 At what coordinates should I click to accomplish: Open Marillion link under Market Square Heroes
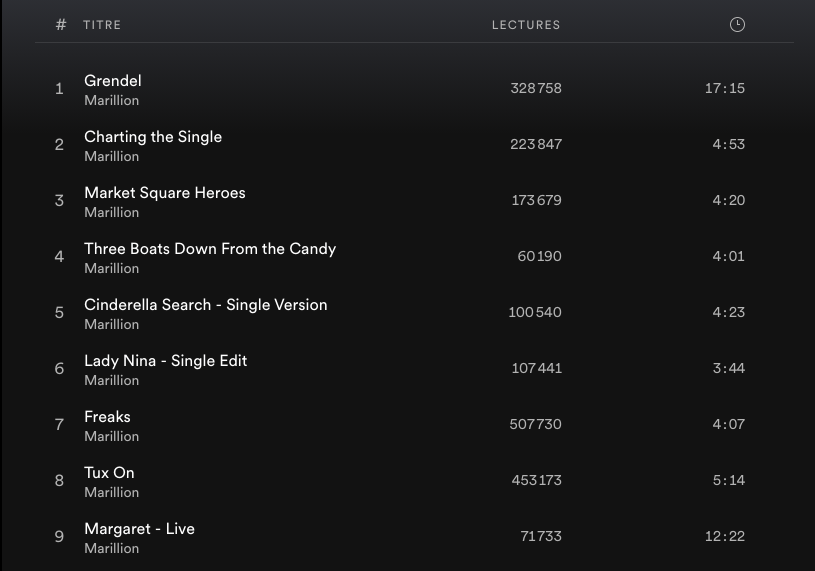coord(112,213)
